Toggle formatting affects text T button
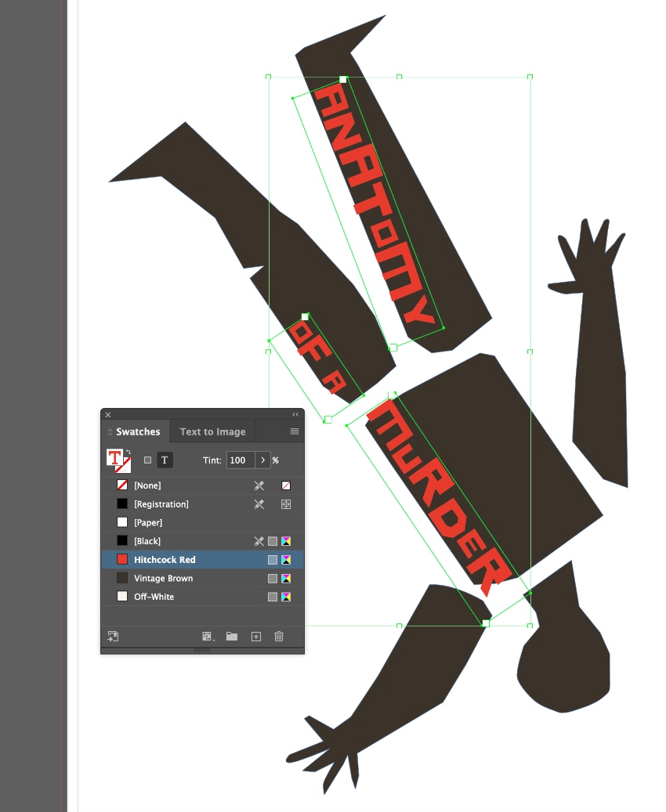This screenshot has width=666, height=812. [x=165, y=460]
